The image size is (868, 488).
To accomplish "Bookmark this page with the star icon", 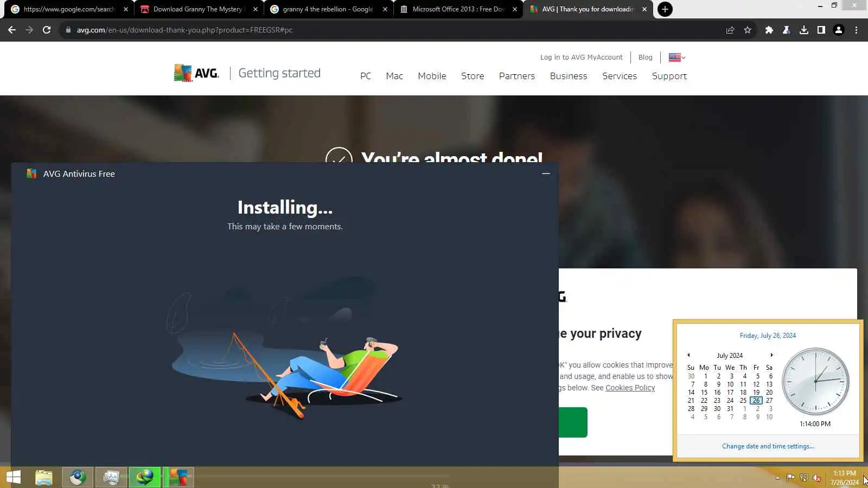I will [748, 30].
